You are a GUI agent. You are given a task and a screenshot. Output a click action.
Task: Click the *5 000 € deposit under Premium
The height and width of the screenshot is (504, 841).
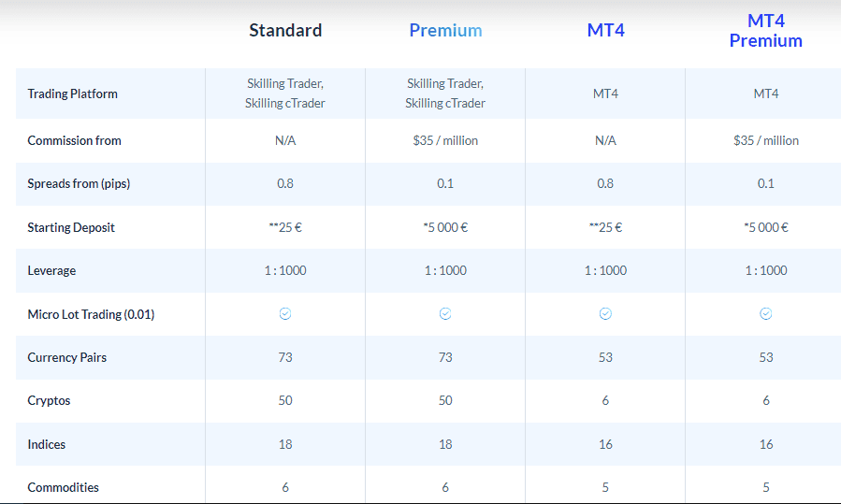445,227
